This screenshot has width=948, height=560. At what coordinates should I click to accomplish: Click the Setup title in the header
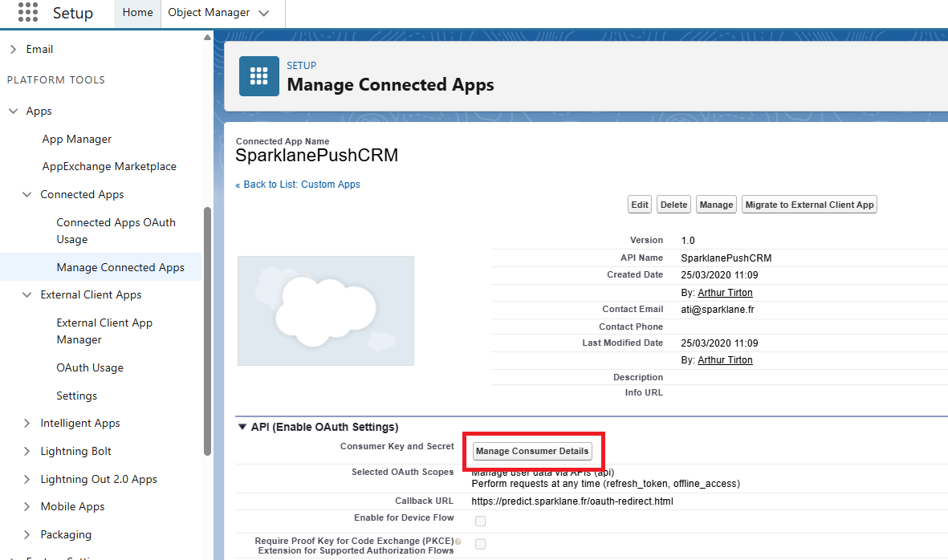72,14
